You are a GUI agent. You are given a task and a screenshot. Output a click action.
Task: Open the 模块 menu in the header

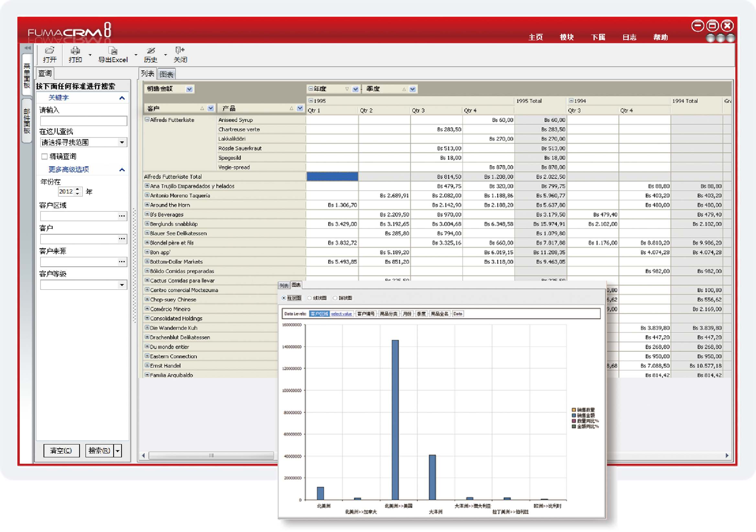pyautogui.click(x=566, y=37)
